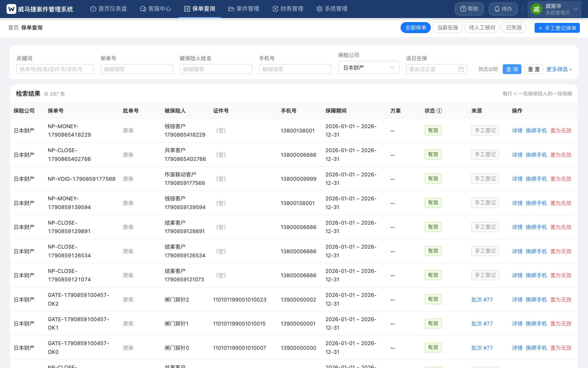This screenshot has width=588, height=368.
Task: Select 保单查询 in the navigation bar
Action: 200,9
